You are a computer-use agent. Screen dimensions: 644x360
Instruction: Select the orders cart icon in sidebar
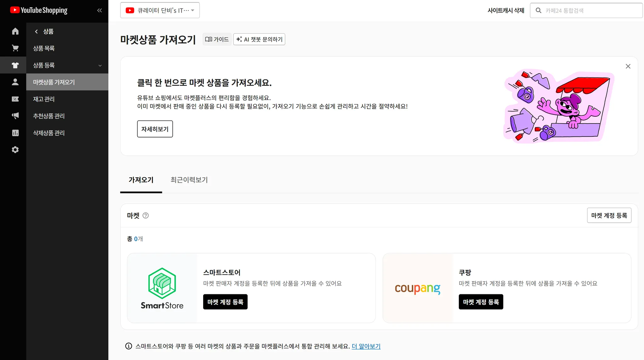point(15,48)
